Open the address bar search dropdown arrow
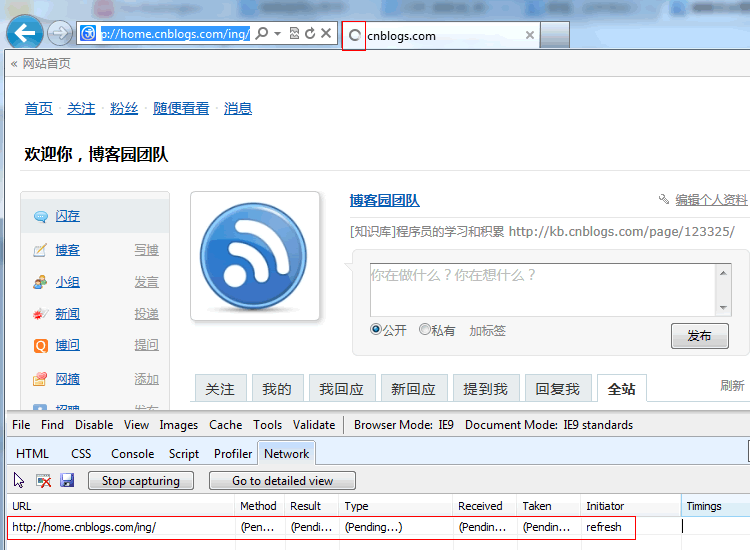 [277, 34]
